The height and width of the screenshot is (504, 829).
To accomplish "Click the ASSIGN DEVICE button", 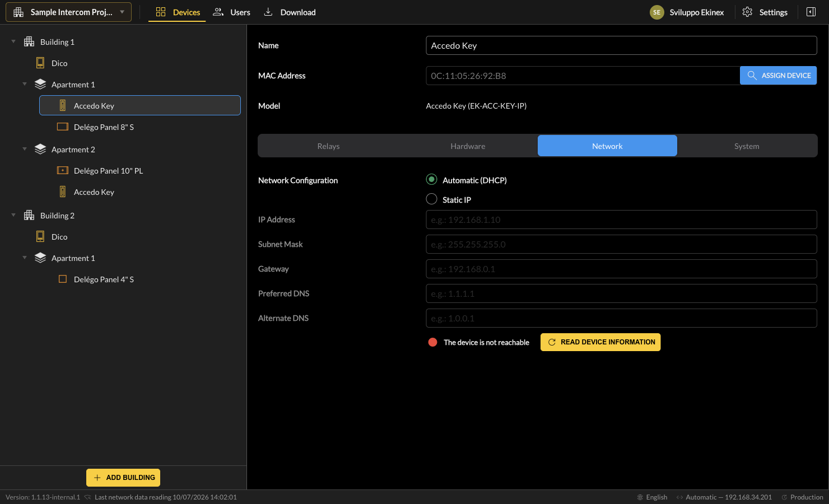I will click(778, 76).
